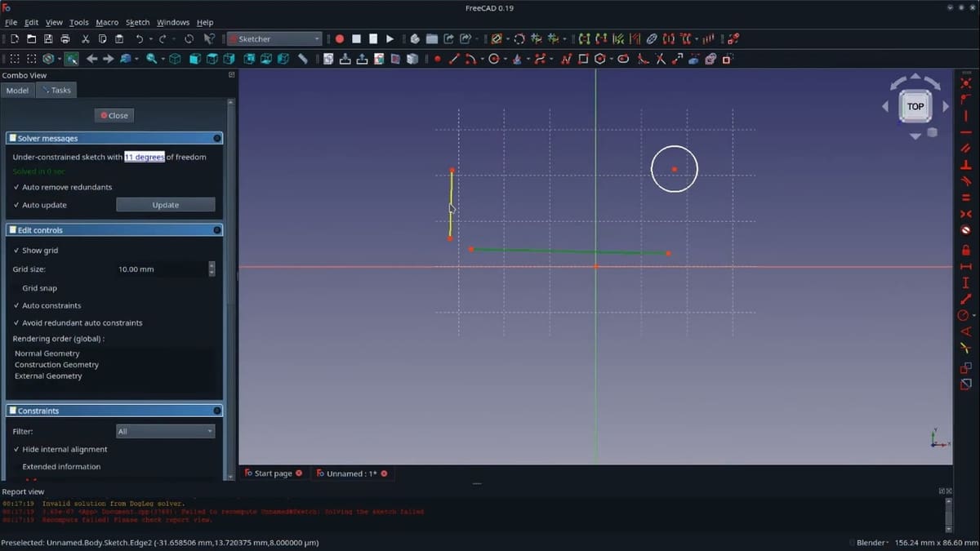The height and width of the screenshot is (551, 980).
Task: Open the Macro menu
Action: (107, 22)
